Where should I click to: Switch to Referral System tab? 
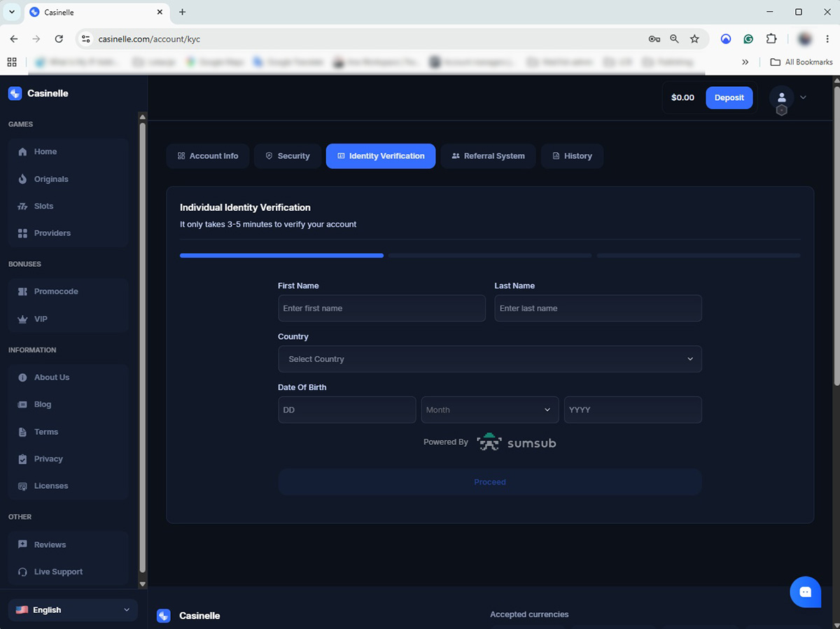click(488, 156)
